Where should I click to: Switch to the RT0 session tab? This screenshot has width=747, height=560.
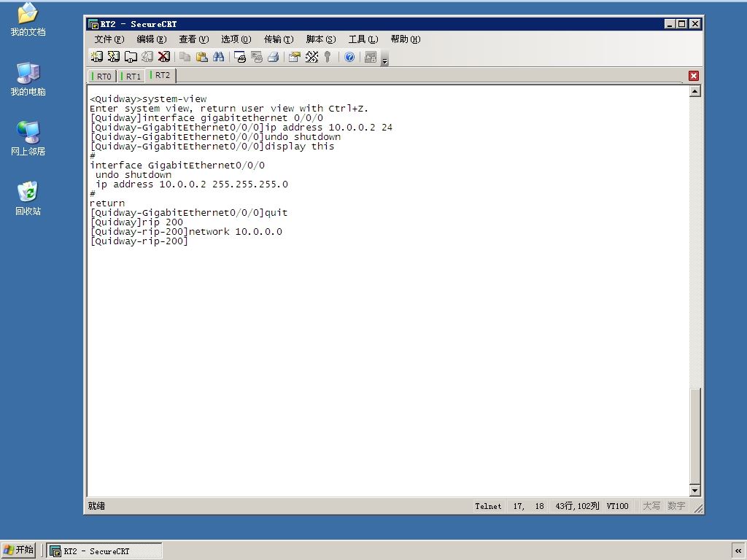click(102, 76)
